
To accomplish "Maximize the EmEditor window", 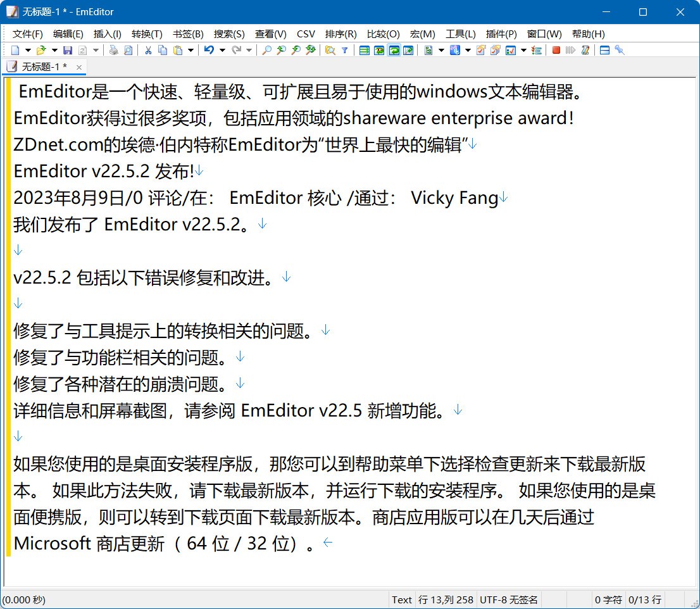I will pyautogui.click(x=643, y=12).
